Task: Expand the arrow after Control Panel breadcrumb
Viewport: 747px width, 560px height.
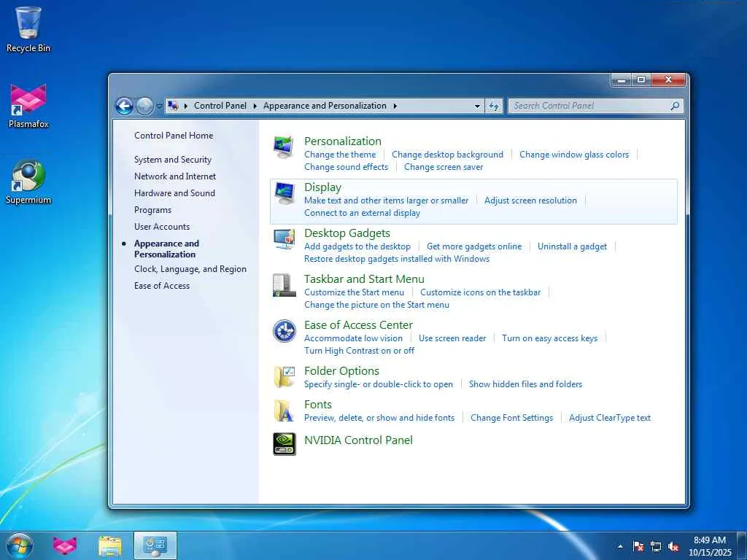Action: [255, 106]
